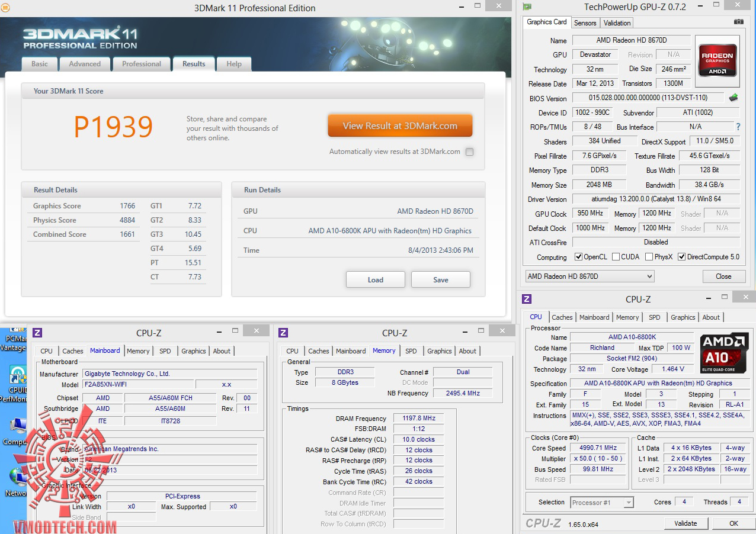Open the Help tab in 3DMark
756x534 pixels.
pos(234,64)
